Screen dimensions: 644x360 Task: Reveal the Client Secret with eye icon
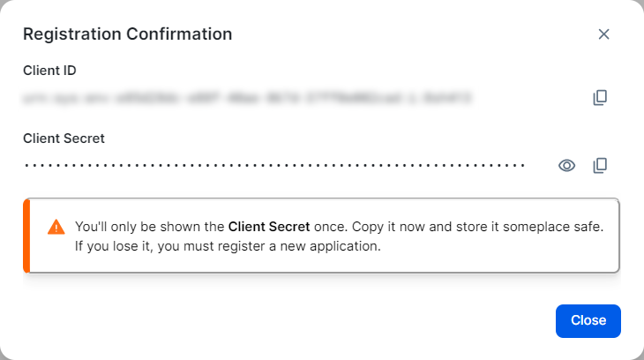(567, 165)
